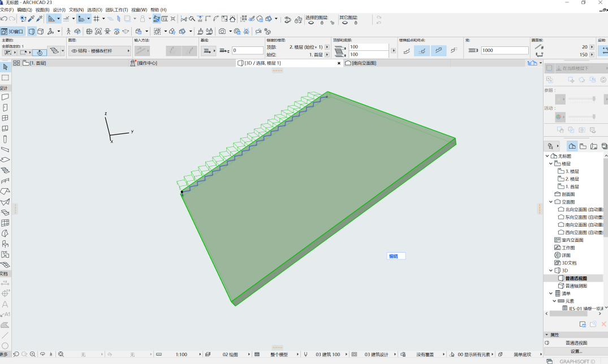Screen dimensions: 608x364
Task: Collapse the 立面图 folder in navigator tree
Action: point(551,202)
